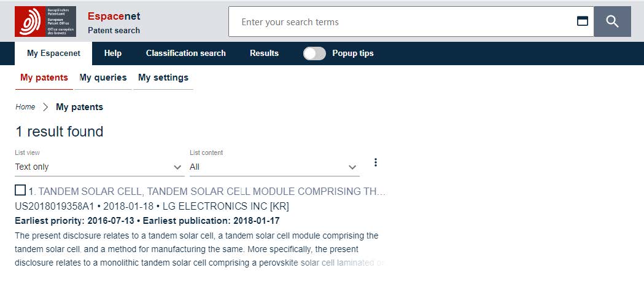Image resolution: width=644 pixels, height=281 pixels.
Task: Go to Classification search
Action: pyautogui.click(x=186, y=53)
